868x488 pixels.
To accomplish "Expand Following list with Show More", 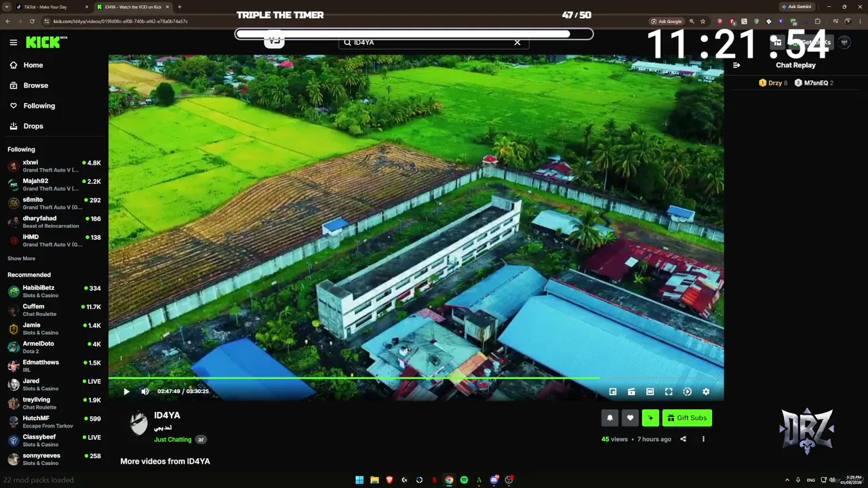I will (x=21, y=258).
